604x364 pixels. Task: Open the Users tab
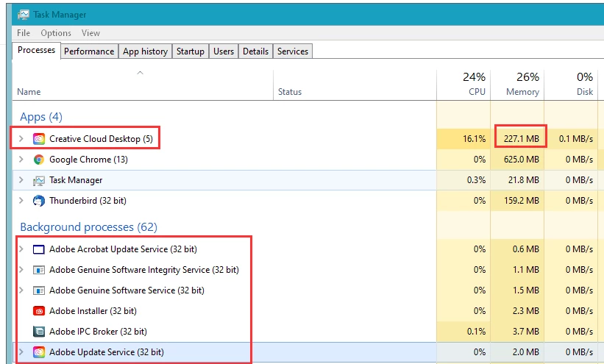click(224, 51)
